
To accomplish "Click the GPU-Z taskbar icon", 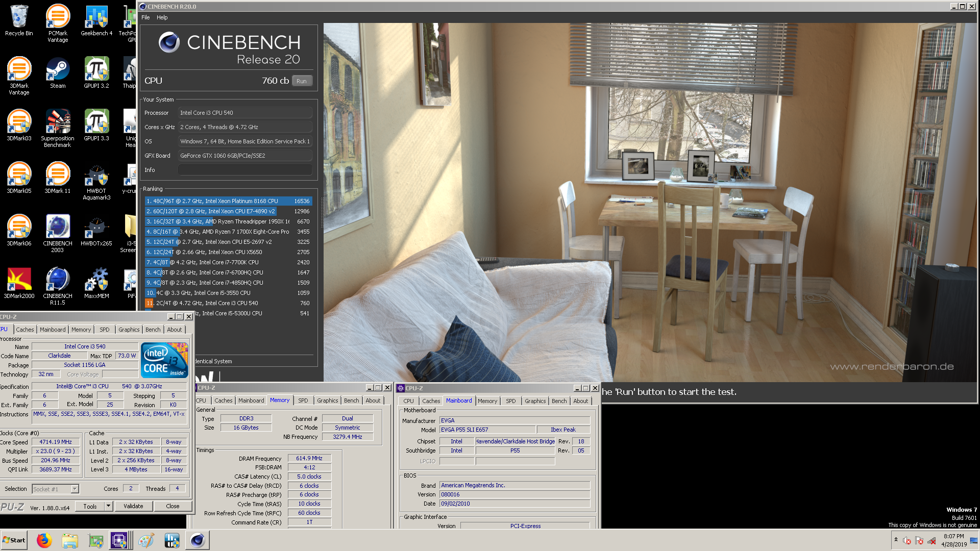I will point(95,540).
